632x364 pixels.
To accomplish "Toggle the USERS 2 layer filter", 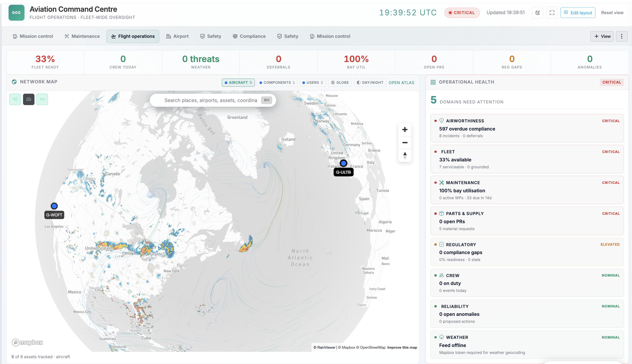I will coord(313,83).
